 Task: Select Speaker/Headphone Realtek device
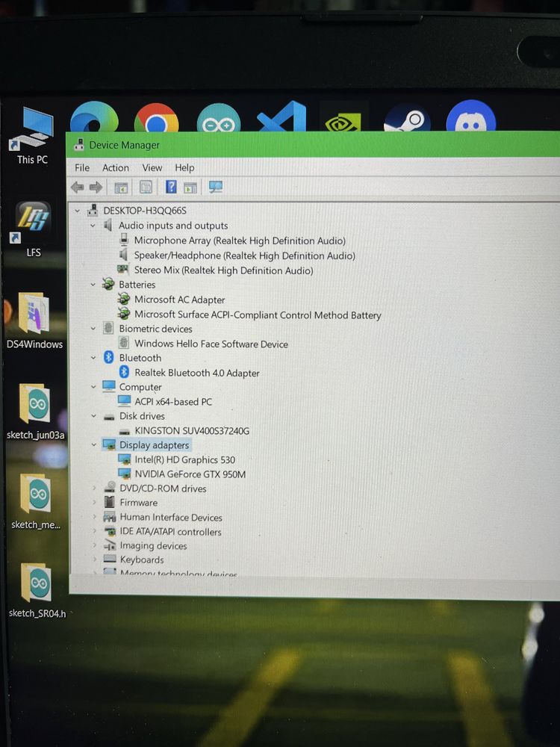(x=244, y=255)
